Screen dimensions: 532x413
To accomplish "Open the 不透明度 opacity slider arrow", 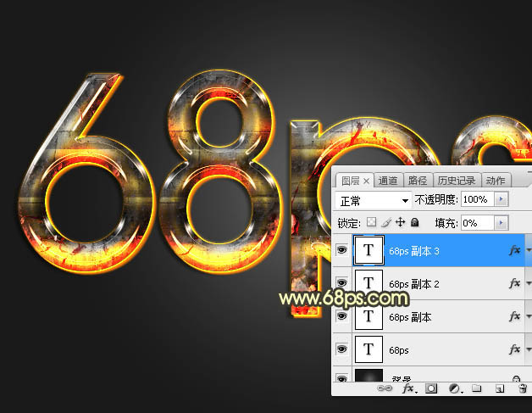I will (x=502, y=199).
